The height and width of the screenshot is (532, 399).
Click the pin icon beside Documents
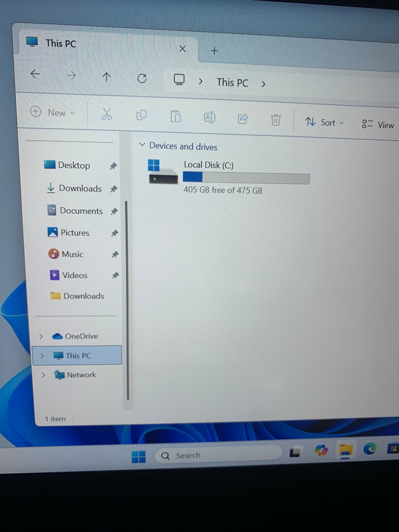point(114,211)
